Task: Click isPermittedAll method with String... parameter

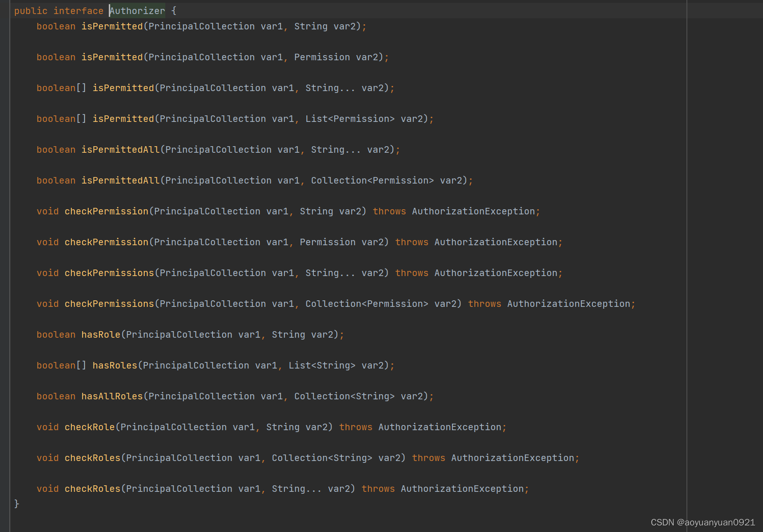Action: click(120, 149)
